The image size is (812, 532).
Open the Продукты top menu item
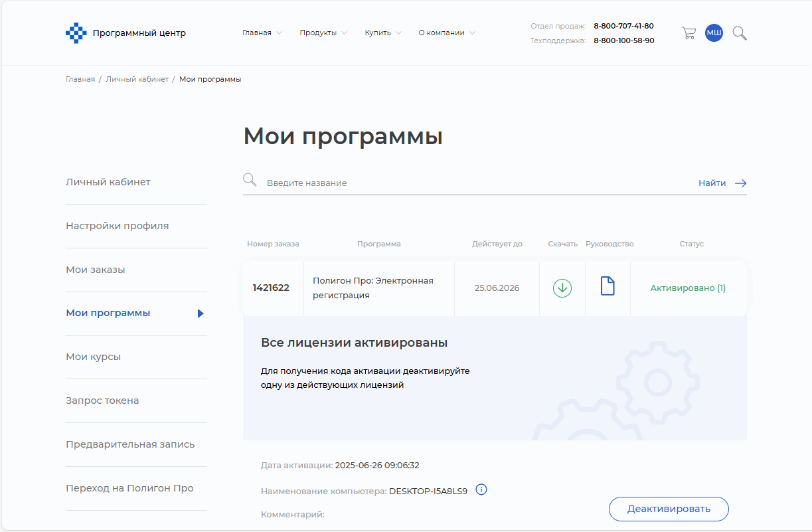318,33
